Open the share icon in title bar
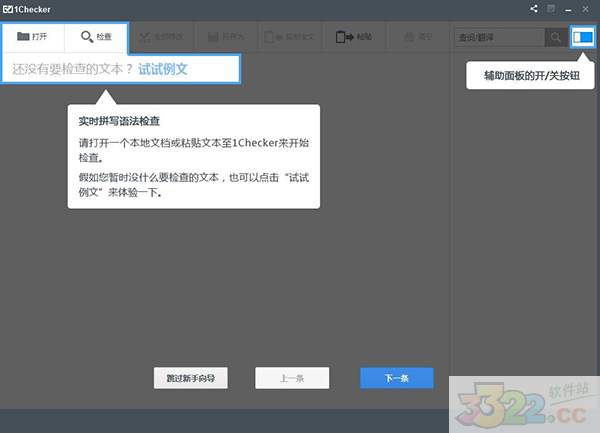 click(534, 9)
